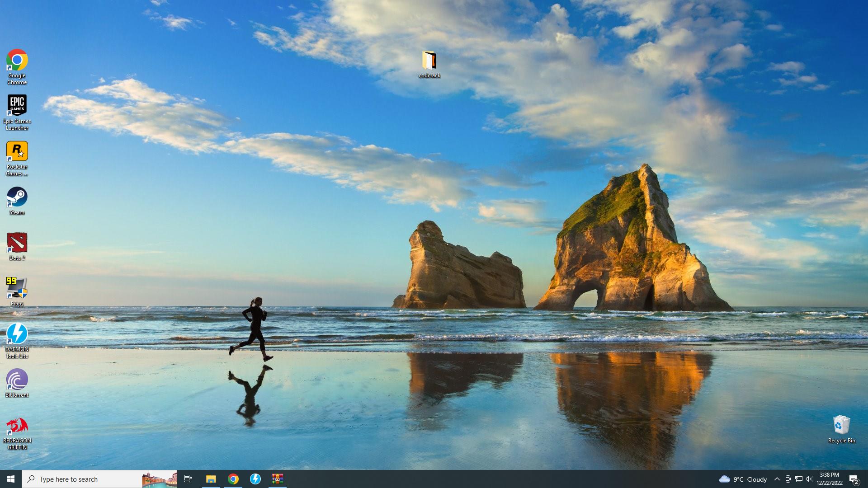
Task: Open File Explorer from the taskbar
Action: pyautogui.click(x=211, y=479)
